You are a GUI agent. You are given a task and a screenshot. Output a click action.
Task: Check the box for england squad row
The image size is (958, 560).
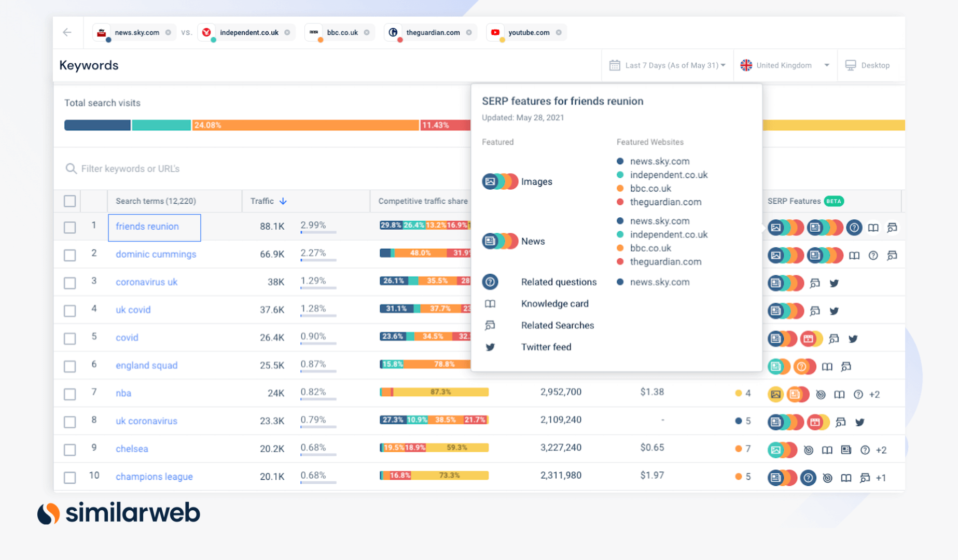(x=70, y=366)
